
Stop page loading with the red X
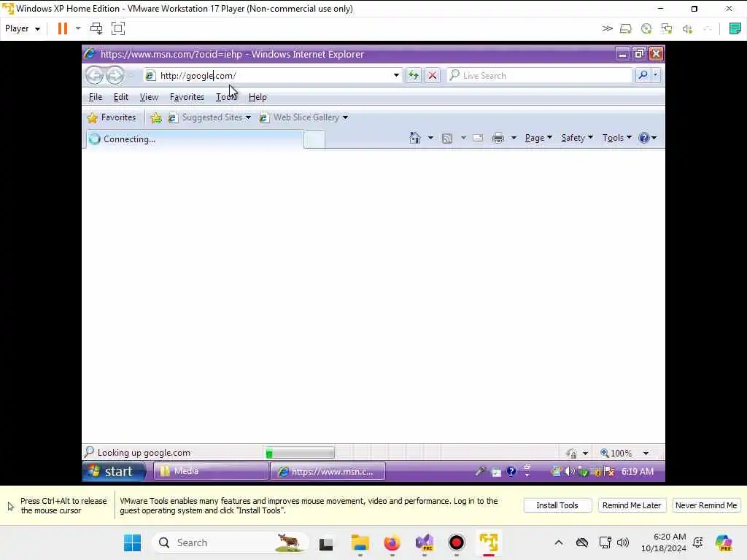(432, 75)
